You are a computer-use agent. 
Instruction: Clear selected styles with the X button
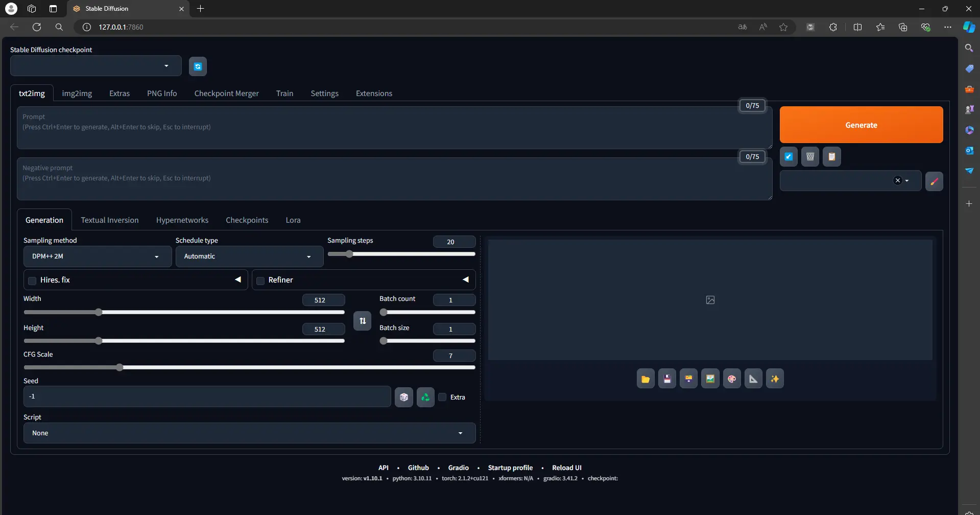coord(898,180)
